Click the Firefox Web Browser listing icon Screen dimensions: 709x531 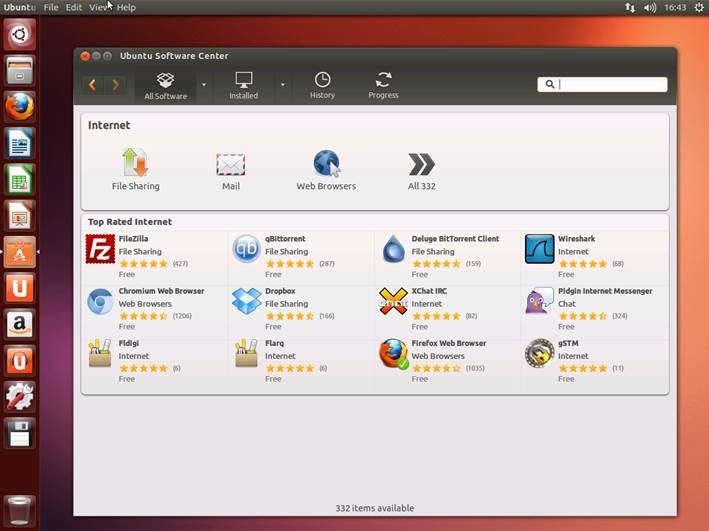[393, 354]
